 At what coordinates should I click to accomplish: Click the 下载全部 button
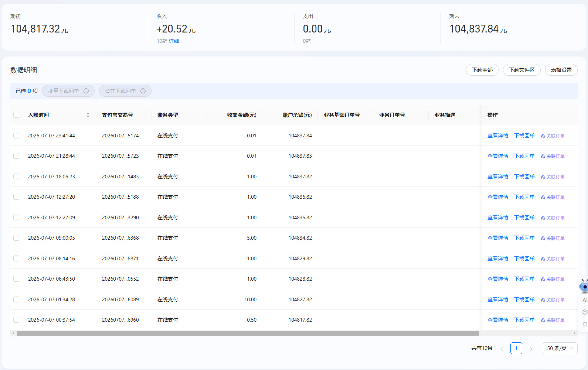coord(482,70)
